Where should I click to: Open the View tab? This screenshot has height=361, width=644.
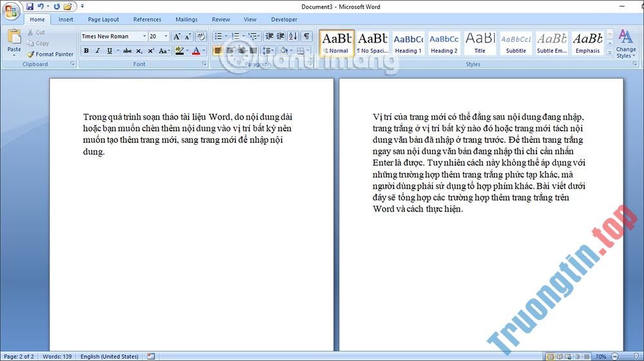[x=250, y=19]
